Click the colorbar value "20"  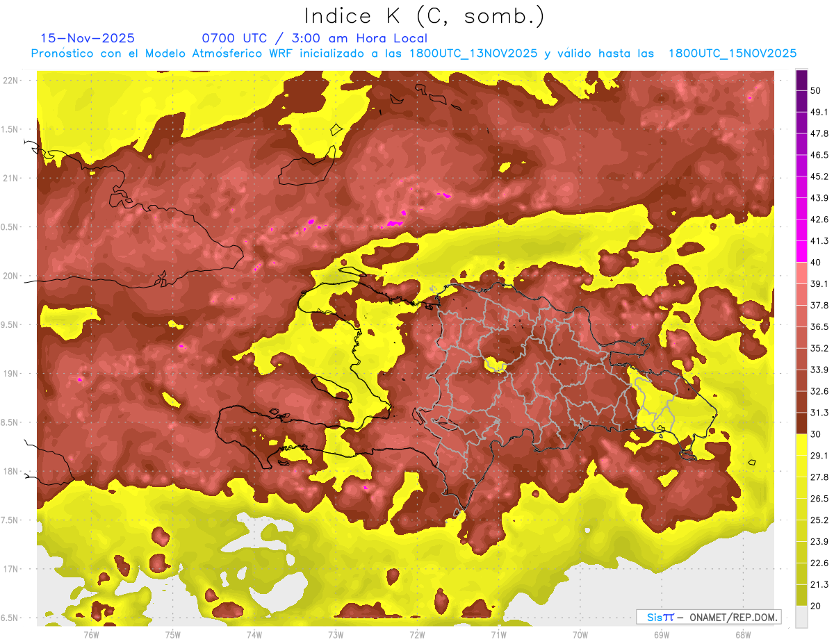[817, 606]
